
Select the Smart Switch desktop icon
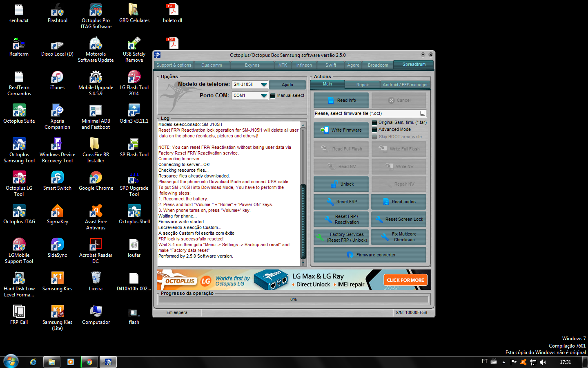(57, 180)
